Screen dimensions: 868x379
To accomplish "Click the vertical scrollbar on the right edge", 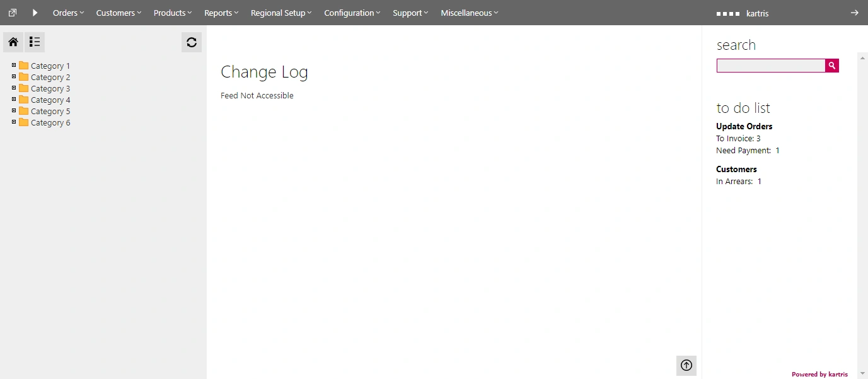I will (862, 214).
